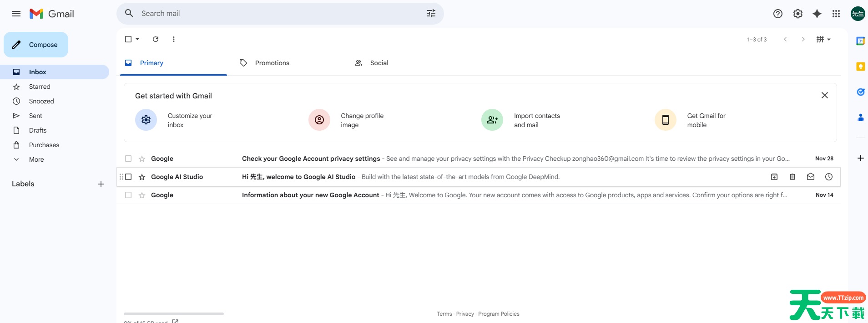Dismiss the Get started with Gmail card
The width and height of the screenshot is (868, 323).
pyautogui.click(x=825, y=95)
